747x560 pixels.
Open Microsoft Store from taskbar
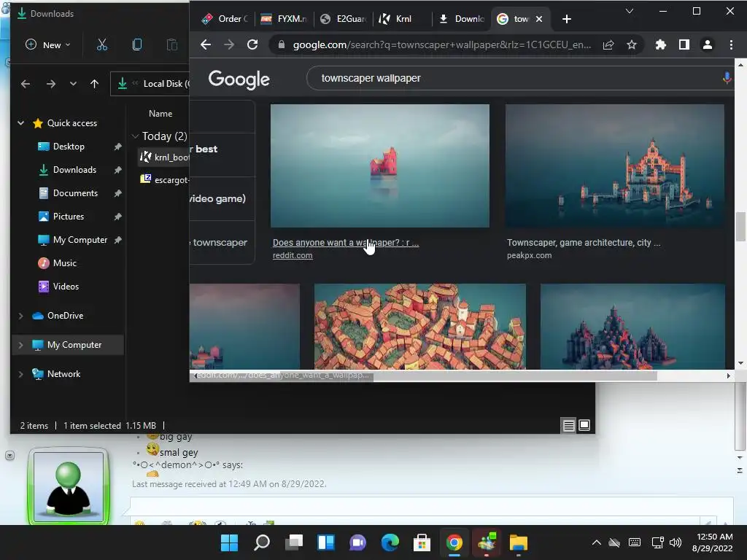(x=422, y=542)
